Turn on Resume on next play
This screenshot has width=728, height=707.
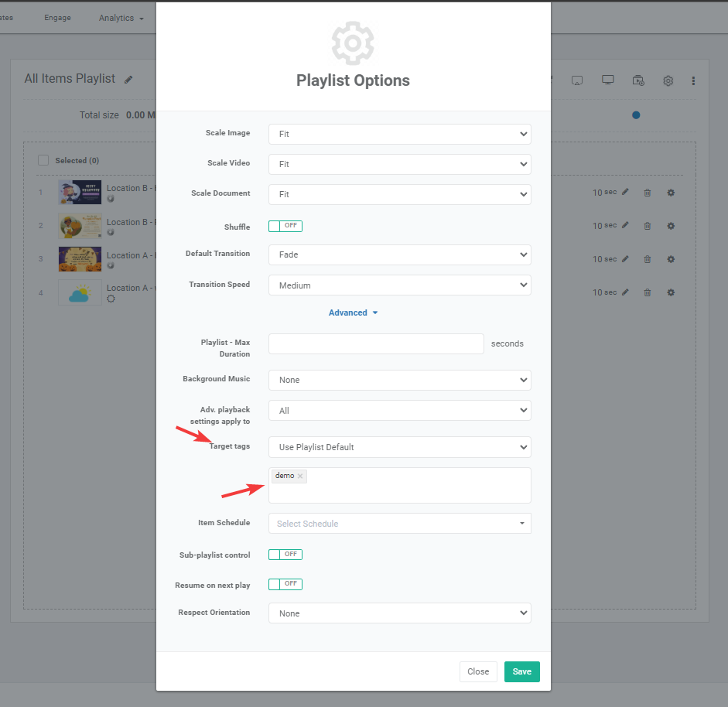coord(285,584)
